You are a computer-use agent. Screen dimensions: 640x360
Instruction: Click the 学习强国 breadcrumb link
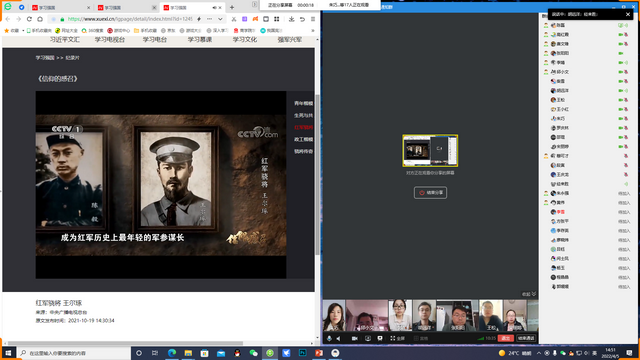coord(45,58)
